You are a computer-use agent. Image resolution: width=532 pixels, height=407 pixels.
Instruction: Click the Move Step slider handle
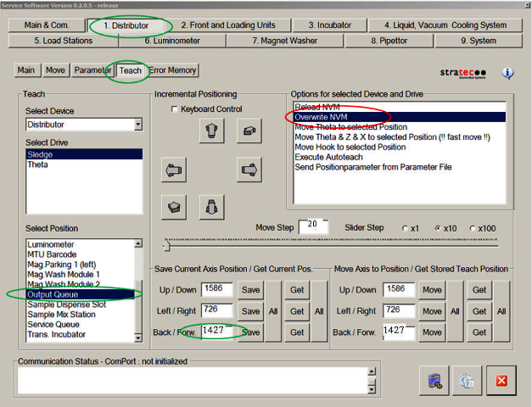(x=166, y=246)
